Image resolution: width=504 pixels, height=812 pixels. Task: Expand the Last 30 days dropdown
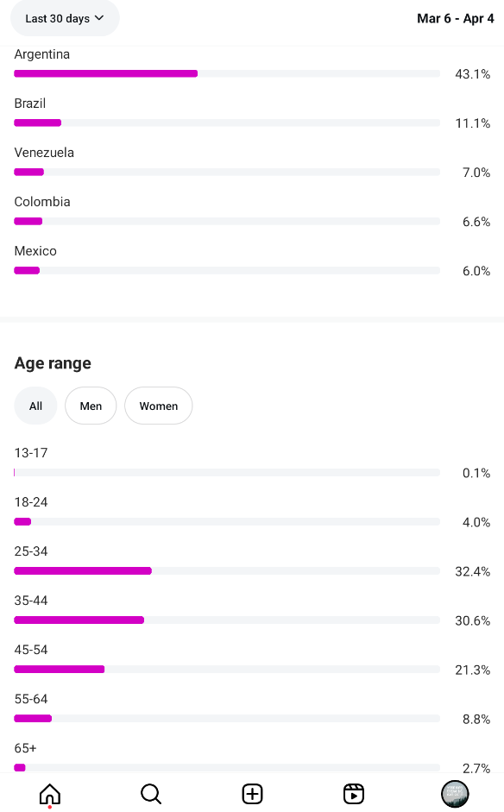point(65,19)
